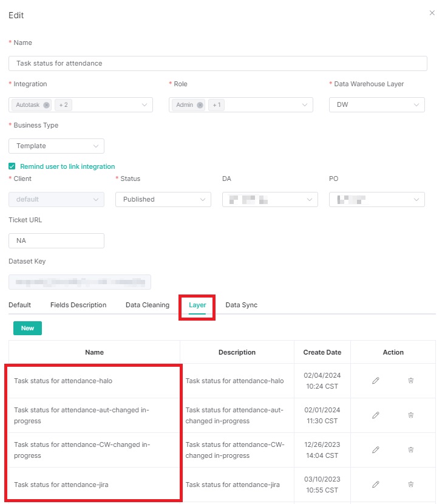Delete the Task status for attendance-halo layer
This screenshot has height=504, width=445.
[410, 380]
